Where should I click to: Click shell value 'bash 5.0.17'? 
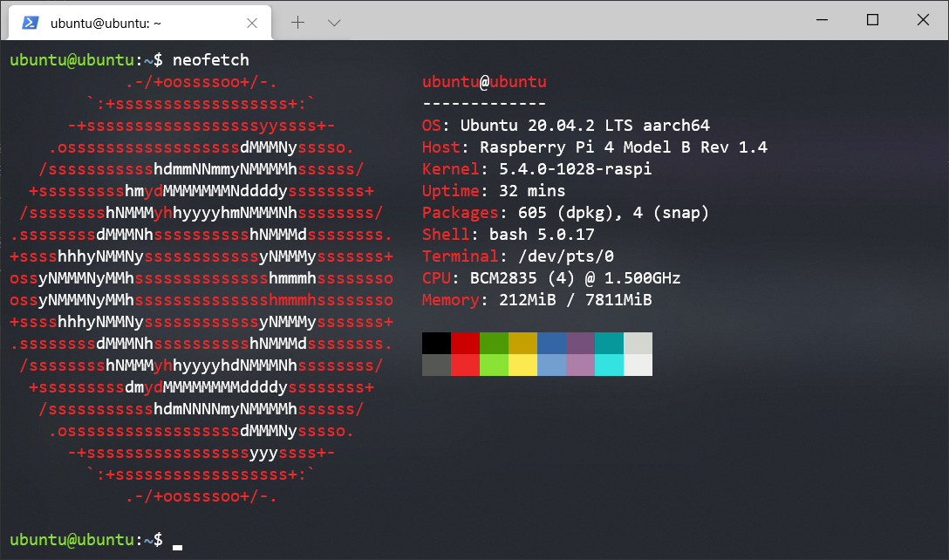coord(542,235)
